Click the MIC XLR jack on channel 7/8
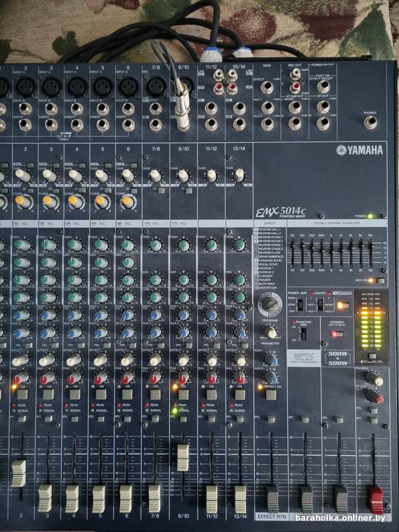Image resolution: width=399 pixels, height=532 pixels. coord(156,87)
